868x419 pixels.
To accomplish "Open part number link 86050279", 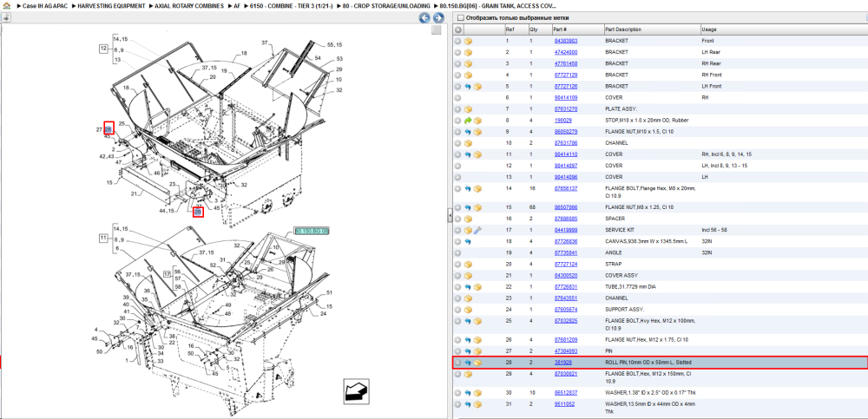I will [x=566, y=132].
